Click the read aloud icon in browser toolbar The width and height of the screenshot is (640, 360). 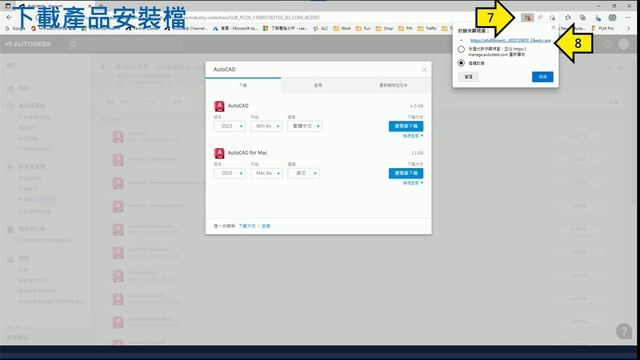(x=540, y=18)
